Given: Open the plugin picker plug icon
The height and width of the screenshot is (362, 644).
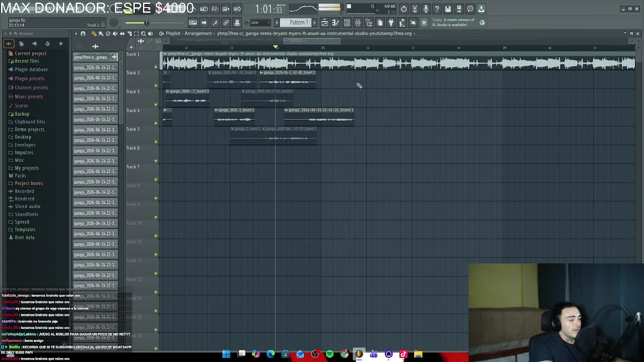Looking at the screenshot, I should 391,23.
